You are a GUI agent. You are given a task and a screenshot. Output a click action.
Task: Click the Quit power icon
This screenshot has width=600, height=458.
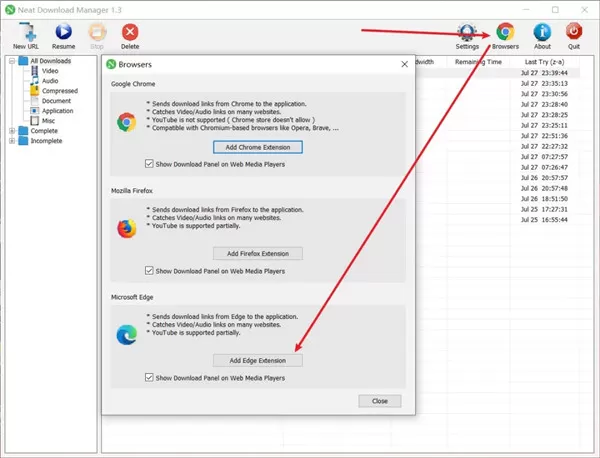(x=574, y=36)
